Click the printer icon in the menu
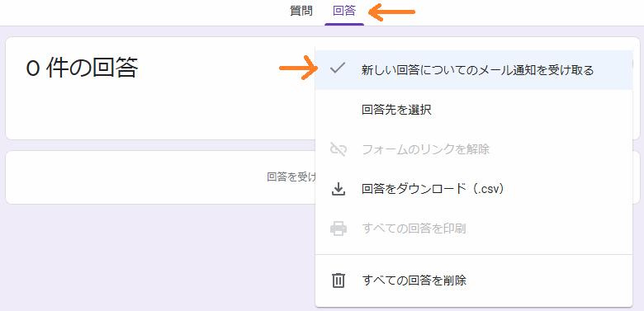644x311 pixels. pos(339,229)
